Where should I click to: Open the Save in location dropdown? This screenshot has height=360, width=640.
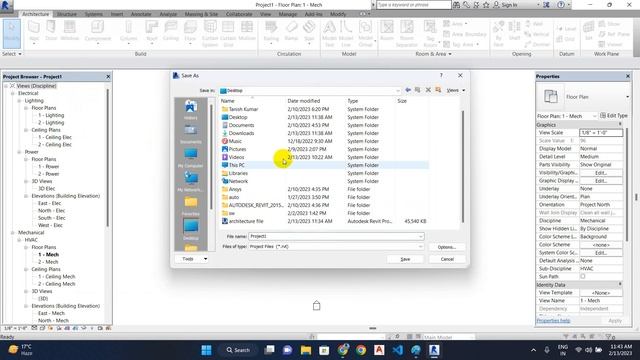pos(397,91)
